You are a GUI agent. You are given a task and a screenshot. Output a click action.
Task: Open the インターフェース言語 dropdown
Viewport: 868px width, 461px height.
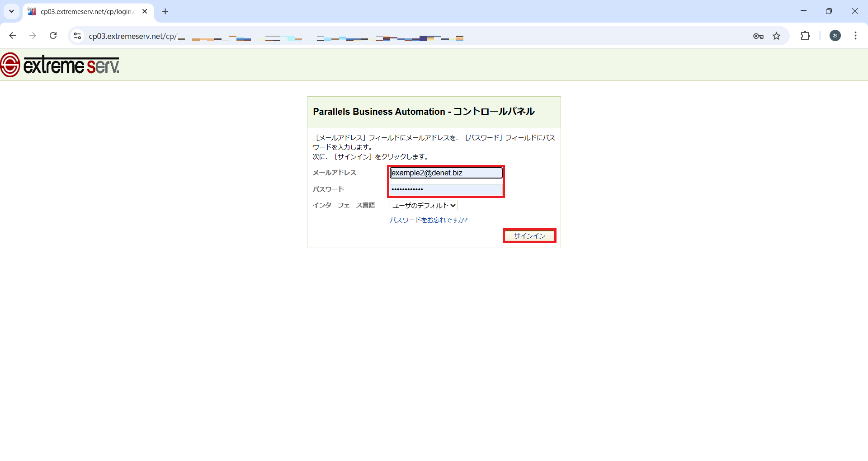coord(424,206)
